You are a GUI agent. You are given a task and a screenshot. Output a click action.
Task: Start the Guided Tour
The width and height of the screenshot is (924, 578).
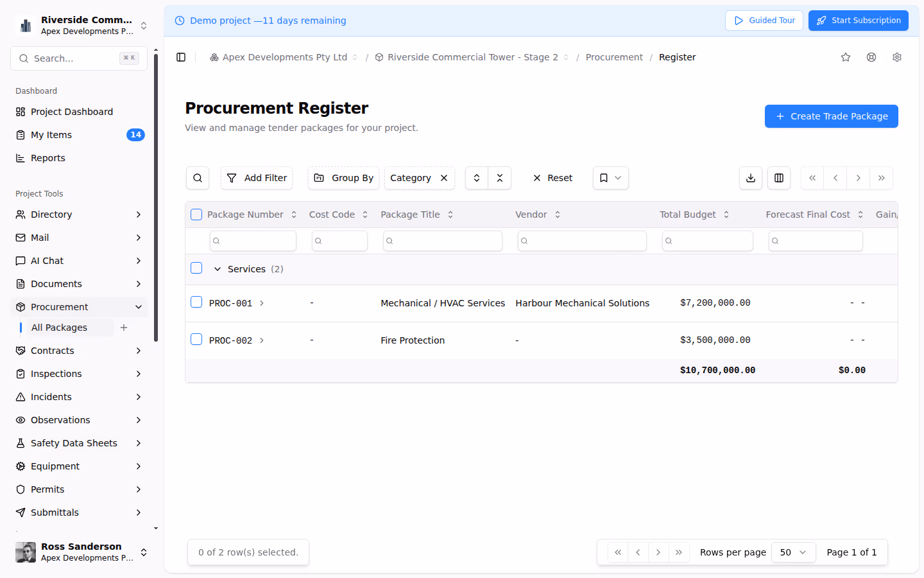764,20
